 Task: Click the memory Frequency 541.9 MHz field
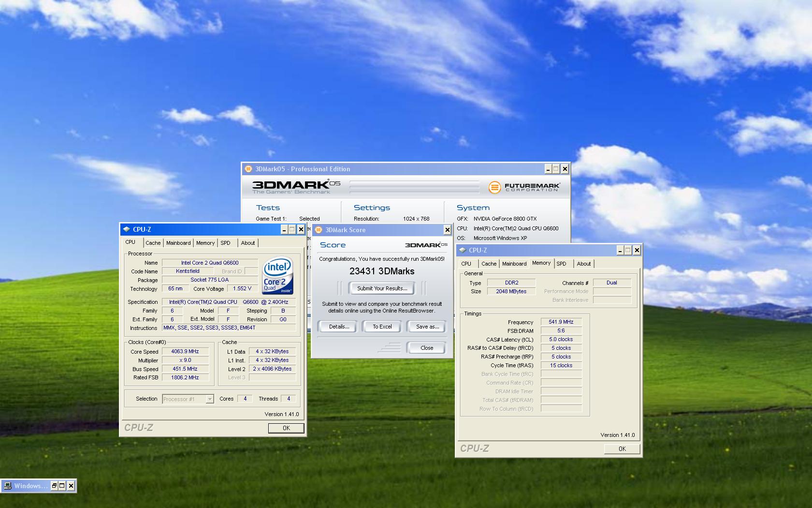561,322
